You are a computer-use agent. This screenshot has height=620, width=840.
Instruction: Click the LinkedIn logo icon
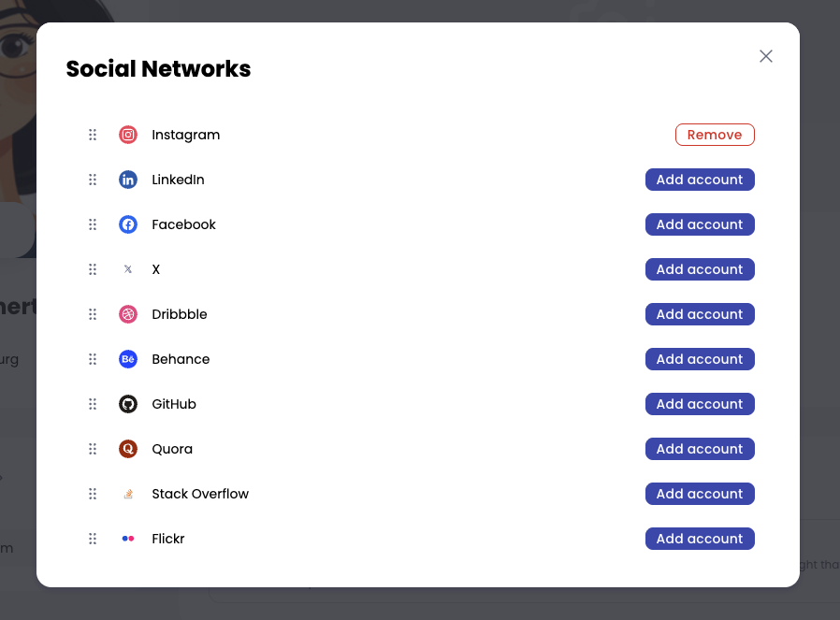(128, 180)
